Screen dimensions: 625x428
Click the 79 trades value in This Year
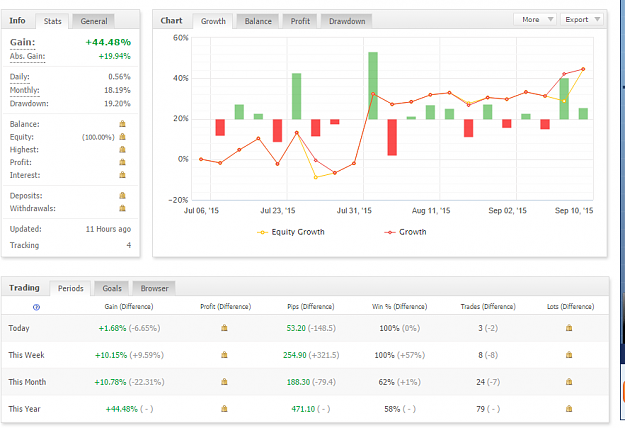[480, 408]
